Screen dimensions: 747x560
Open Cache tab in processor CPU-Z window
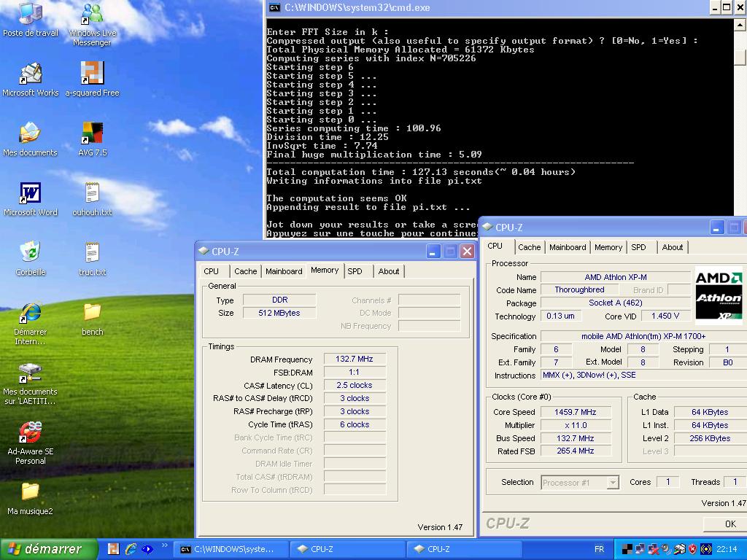tap(530, 247)
